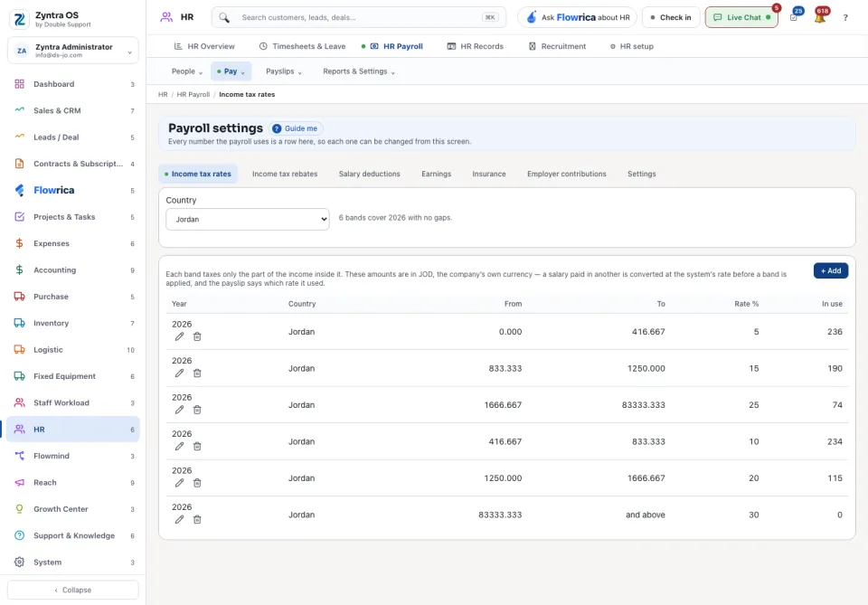Click the In use column header
Viewport: 868px width, 605px height.
coord(832,304)
